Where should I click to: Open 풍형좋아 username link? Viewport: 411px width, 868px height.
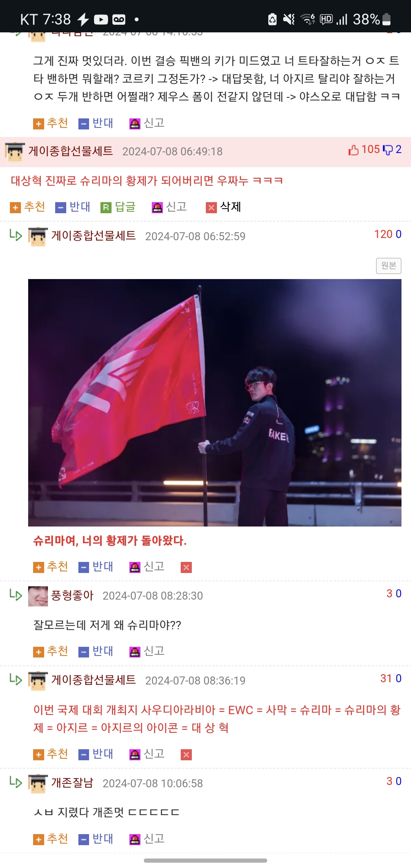tap(72, 595)
